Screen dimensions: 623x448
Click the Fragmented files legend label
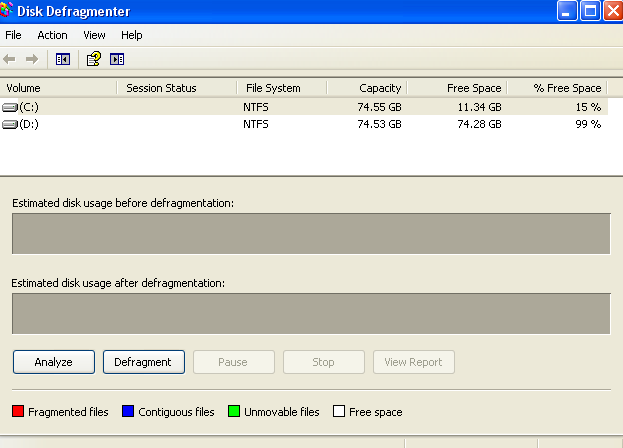click(x=68, y=412)
